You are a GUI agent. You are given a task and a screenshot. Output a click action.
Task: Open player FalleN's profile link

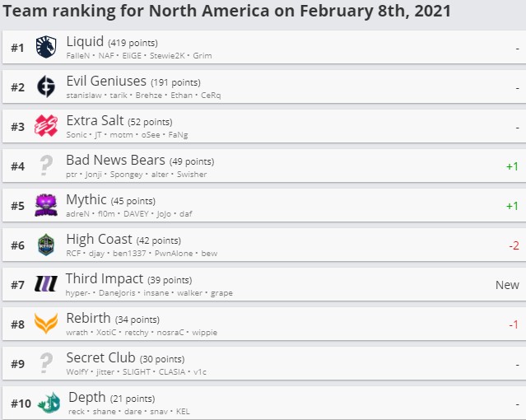pyautogui.click(x=78, y=55)
